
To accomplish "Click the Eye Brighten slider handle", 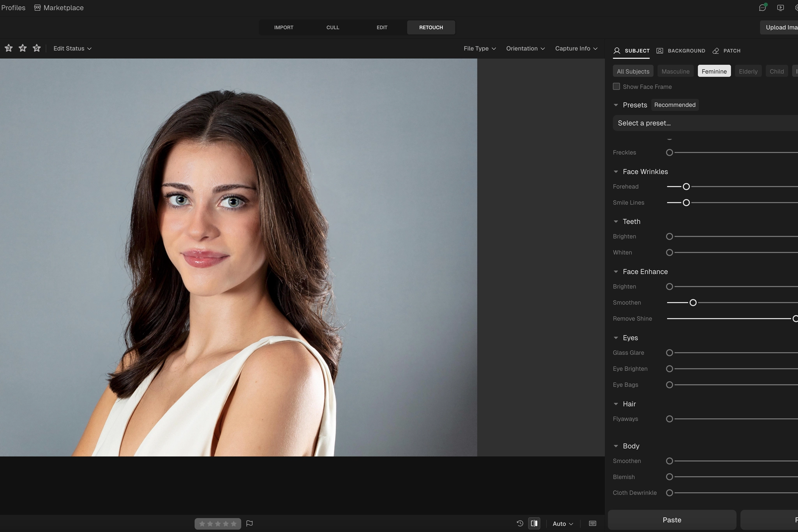I will click(x=669, y=369).
